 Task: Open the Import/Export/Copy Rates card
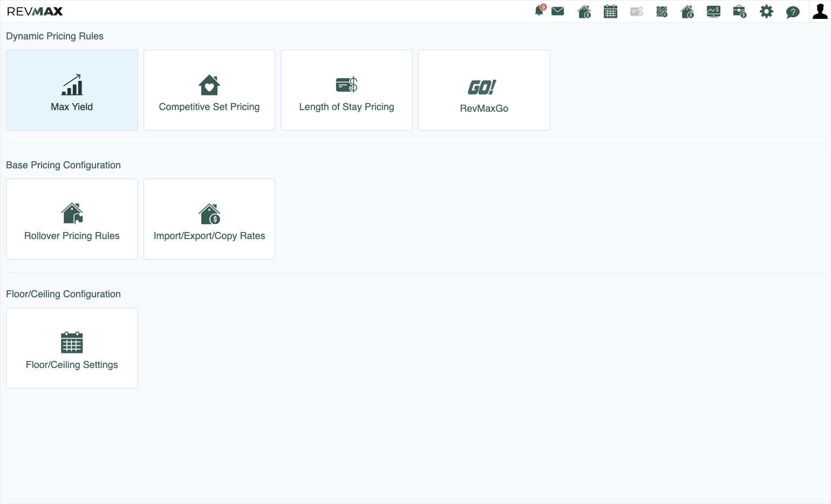tap(209, 219)
